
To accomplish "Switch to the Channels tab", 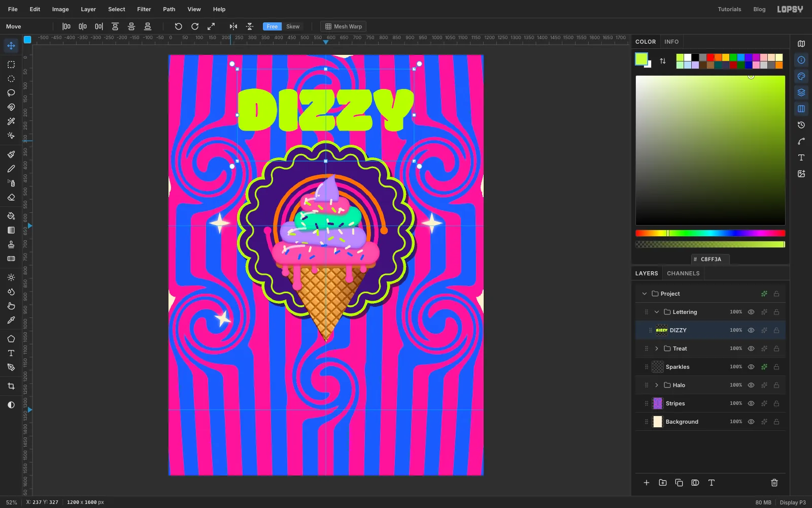I will click(683, 273).
